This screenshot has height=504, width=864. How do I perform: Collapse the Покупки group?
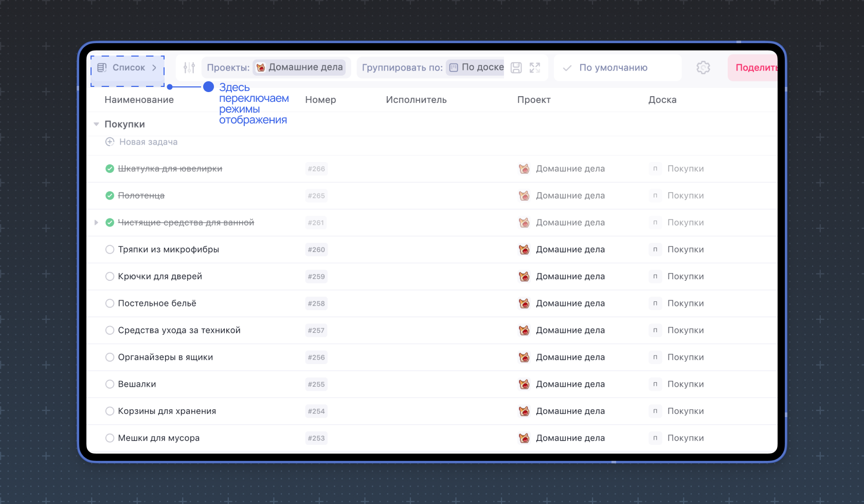point(96,124)
